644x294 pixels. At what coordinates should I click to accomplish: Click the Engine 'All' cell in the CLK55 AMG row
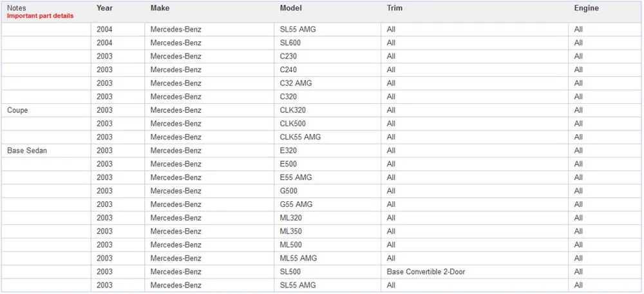(x=578, y=137)
